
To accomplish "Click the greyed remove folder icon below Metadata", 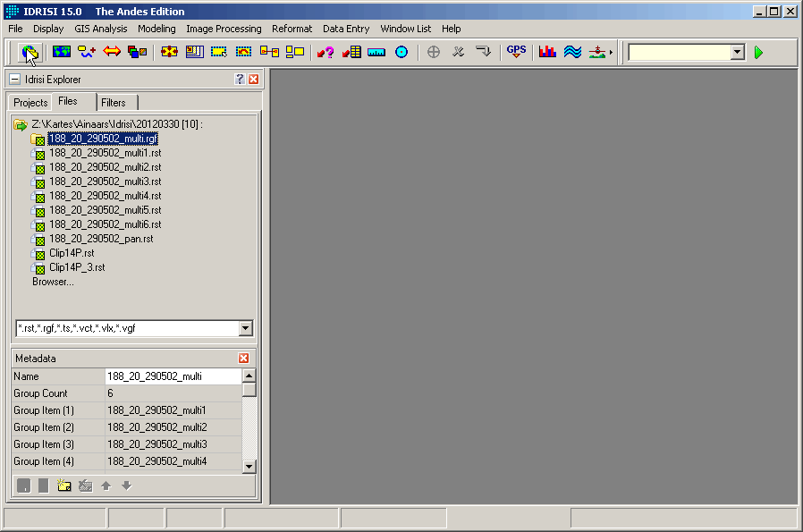I will [86, 486].
